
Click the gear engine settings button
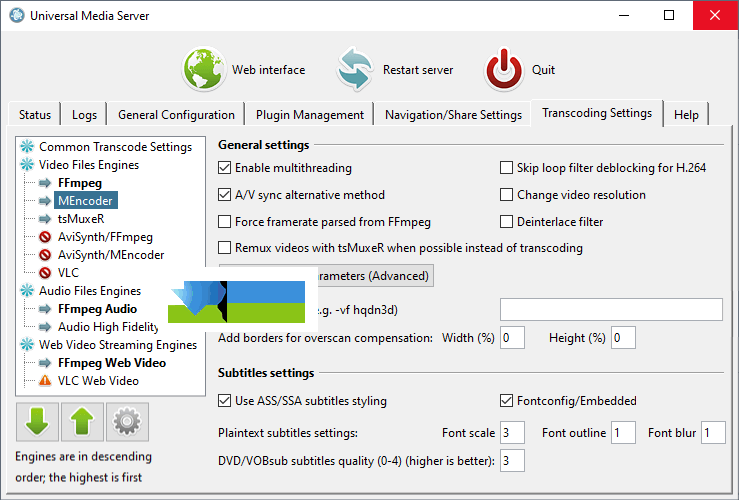127,422
